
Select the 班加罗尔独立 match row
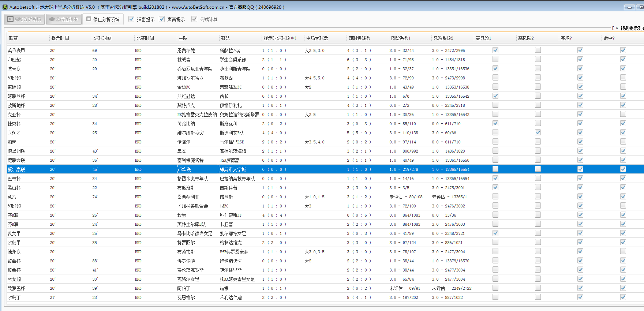click(x=190, y=78)
